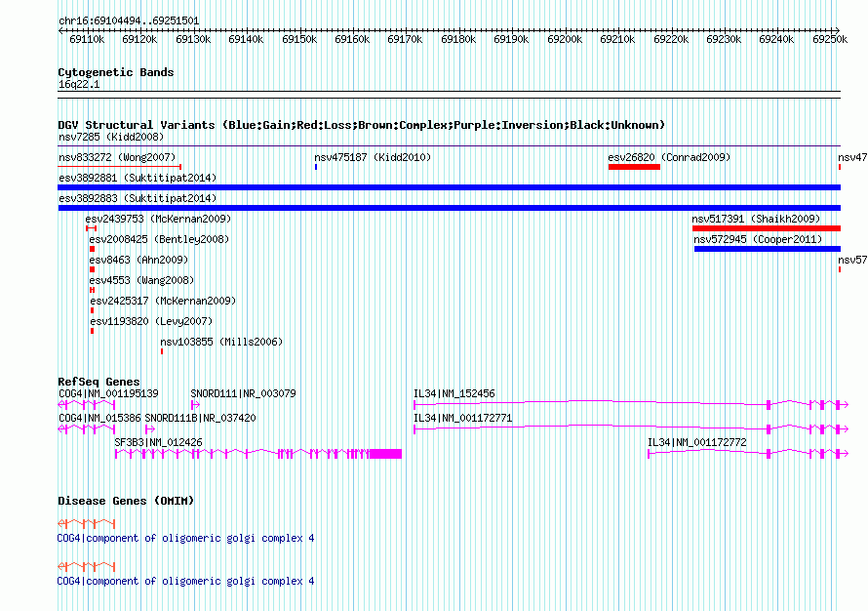The image size is (868, 611).
Task: Select the IL34 NM_001172772 transcript glyph
Action: [x=748, y=454]
